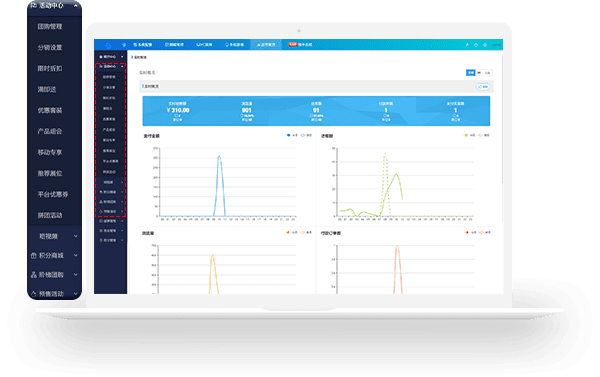The image size is (600, 377).
Task: Click the vertical scrollbar on the page's right edge
Action: (502, 119)
